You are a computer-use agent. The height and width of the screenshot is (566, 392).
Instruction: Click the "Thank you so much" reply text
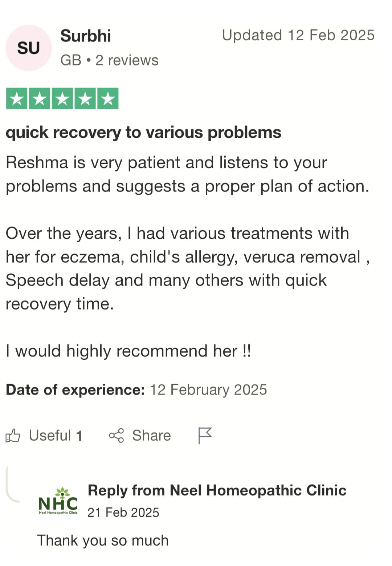(x=103, y=540)
